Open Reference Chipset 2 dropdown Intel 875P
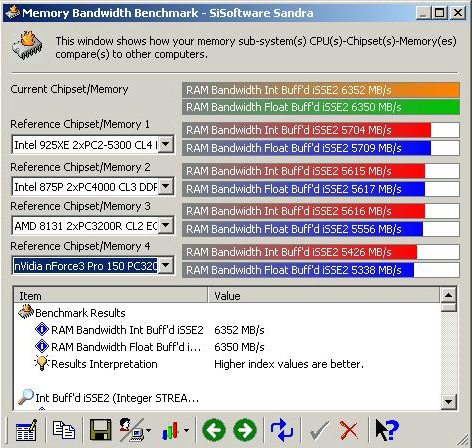 click(x=166, y=186)
